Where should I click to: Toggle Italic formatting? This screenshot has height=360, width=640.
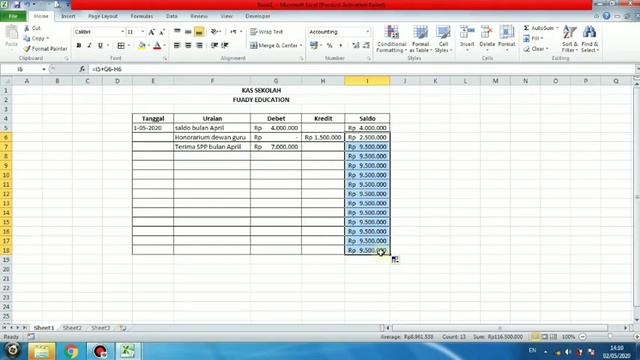[89, 45]
